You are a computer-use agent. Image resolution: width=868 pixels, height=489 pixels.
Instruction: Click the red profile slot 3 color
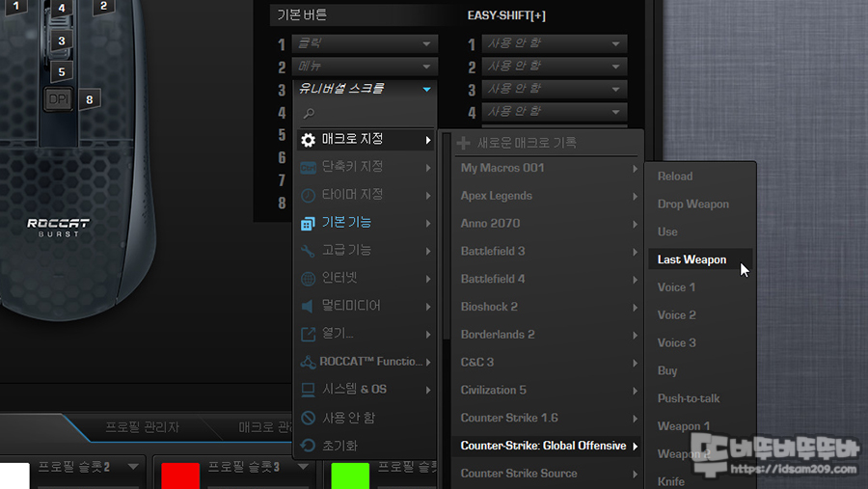click(x=180, y=475)
